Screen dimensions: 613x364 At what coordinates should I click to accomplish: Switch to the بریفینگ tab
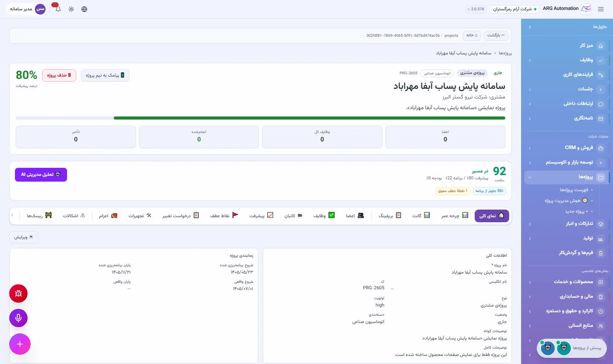point(390,216)
